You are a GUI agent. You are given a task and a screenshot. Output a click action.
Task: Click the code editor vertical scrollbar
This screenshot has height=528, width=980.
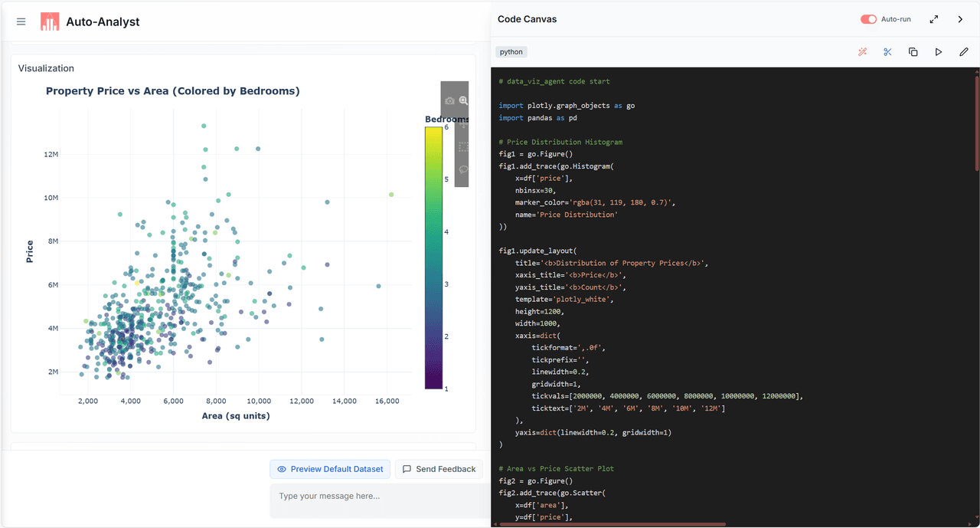pos(976,123)
